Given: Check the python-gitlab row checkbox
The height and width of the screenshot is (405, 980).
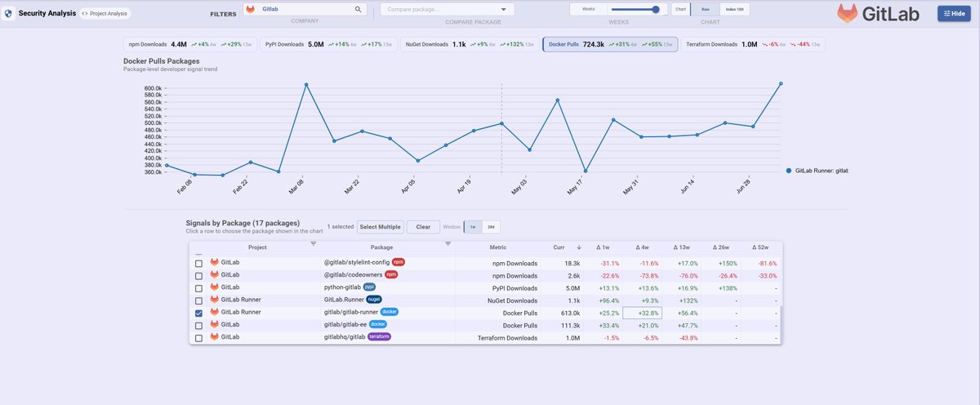Looking at the screenshot, I should click(198, 287).
